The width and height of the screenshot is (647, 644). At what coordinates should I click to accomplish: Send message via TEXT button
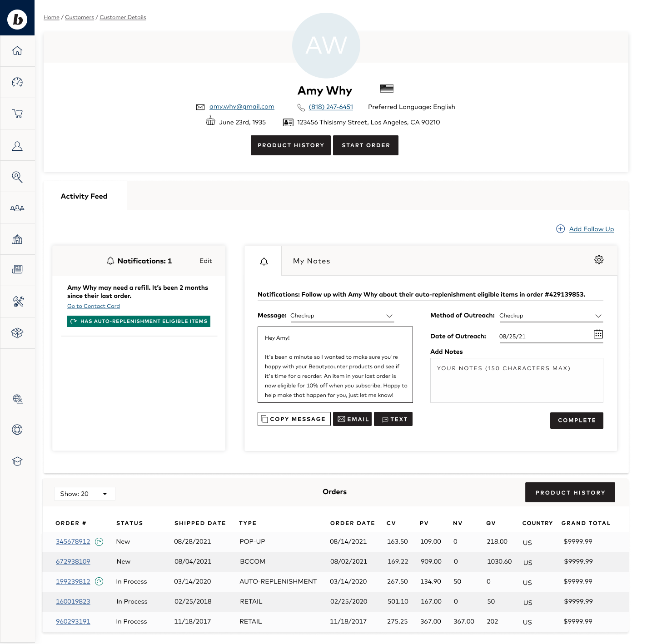[x=393, y=419]
